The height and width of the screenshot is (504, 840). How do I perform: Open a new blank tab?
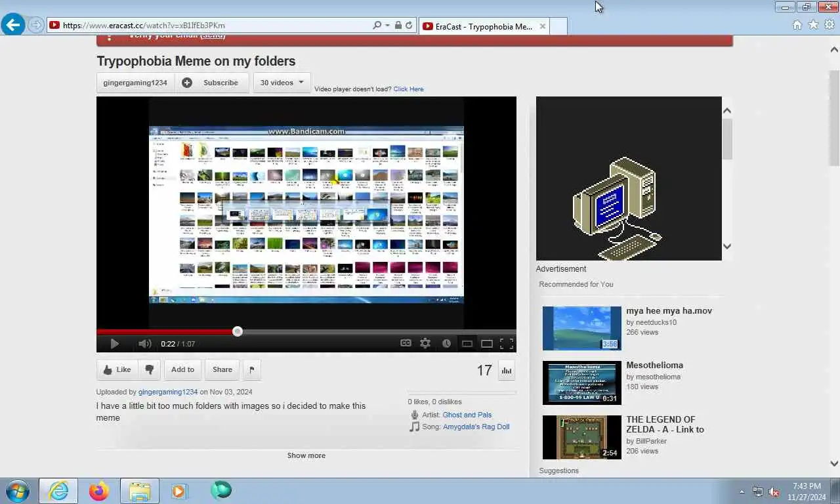point(558,26)
